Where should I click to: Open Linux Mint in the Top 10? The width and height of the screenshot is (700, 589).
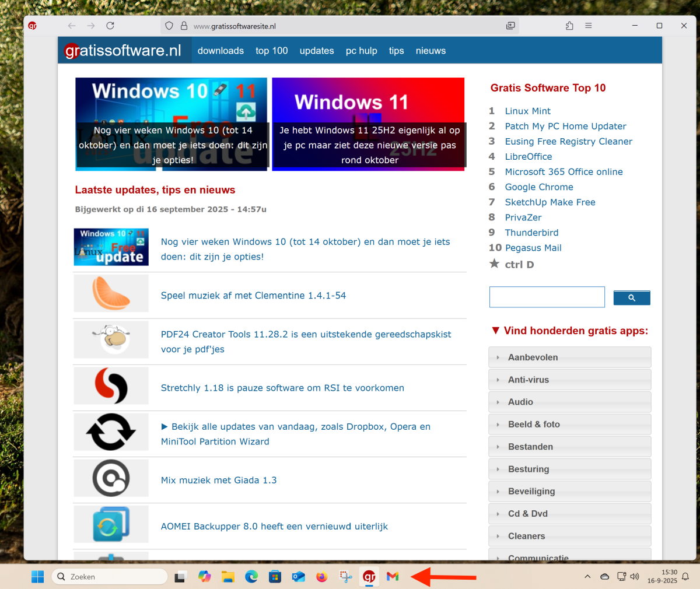coord(527,111)
